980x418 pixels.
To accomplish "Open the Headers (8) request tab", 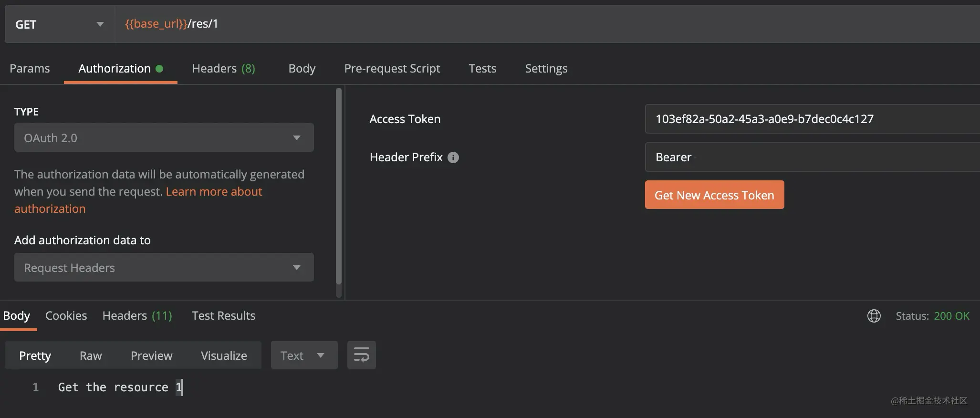I will pos(223,69).
